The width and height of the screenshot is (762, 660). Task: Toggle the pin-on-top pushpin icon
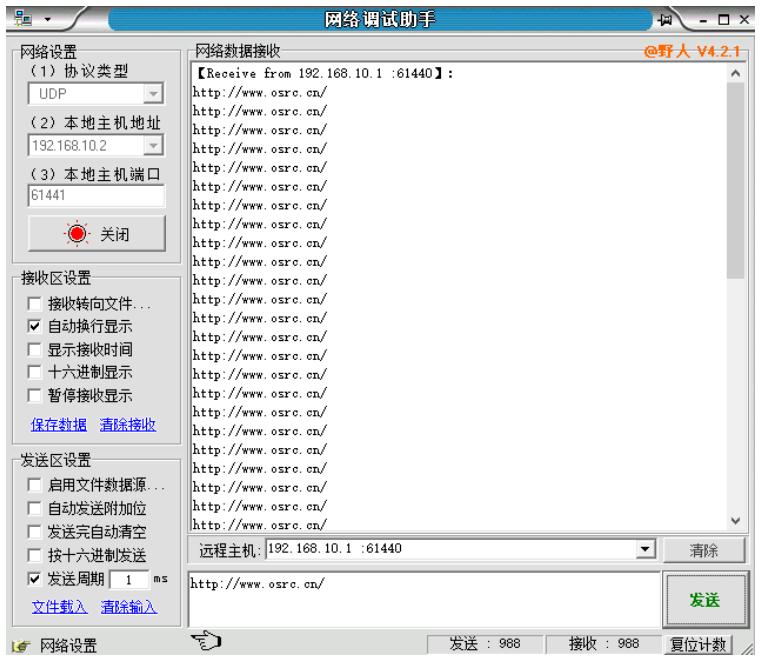pos(665,19)
